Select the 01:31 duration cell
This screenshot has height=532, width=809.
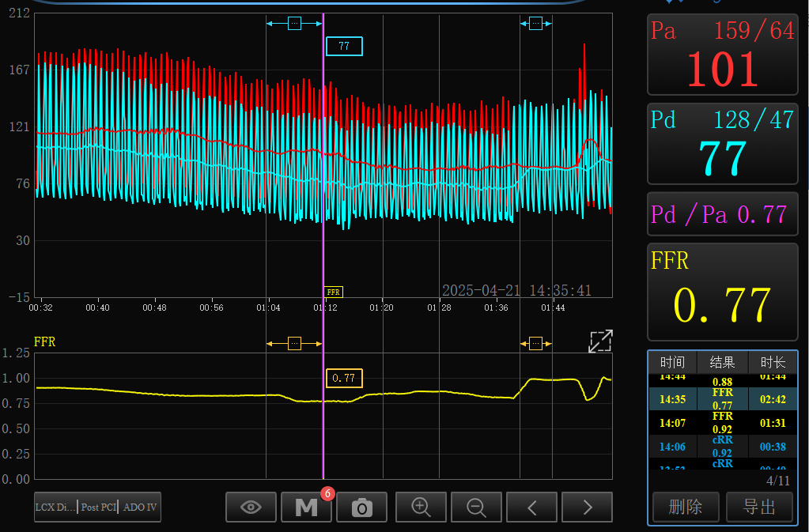[773, 423]
